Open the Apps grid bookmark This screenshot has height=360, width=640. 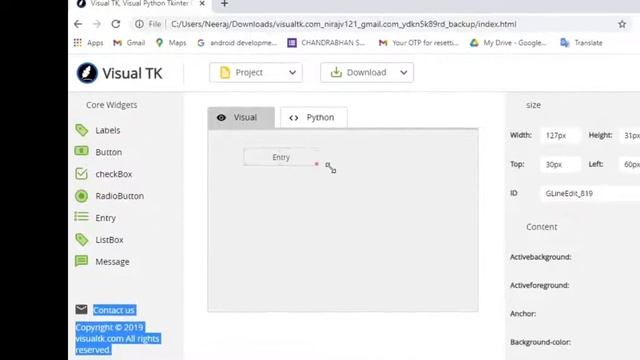click(x=89, y=42)
